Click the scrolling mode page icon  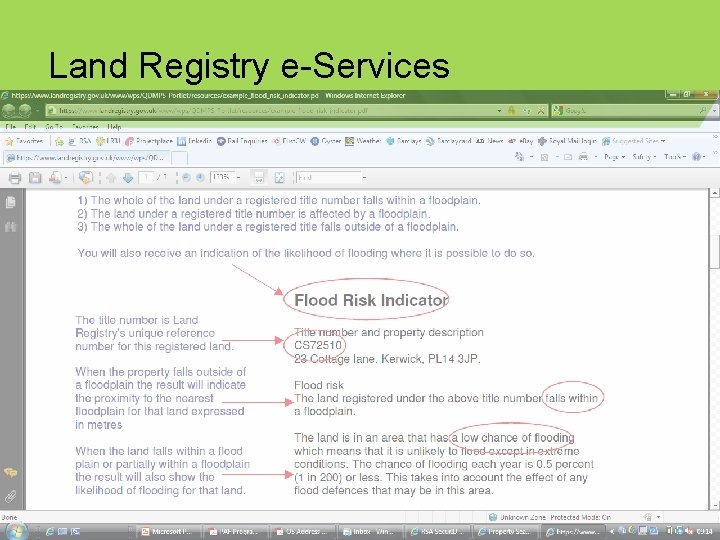(259, 178)
